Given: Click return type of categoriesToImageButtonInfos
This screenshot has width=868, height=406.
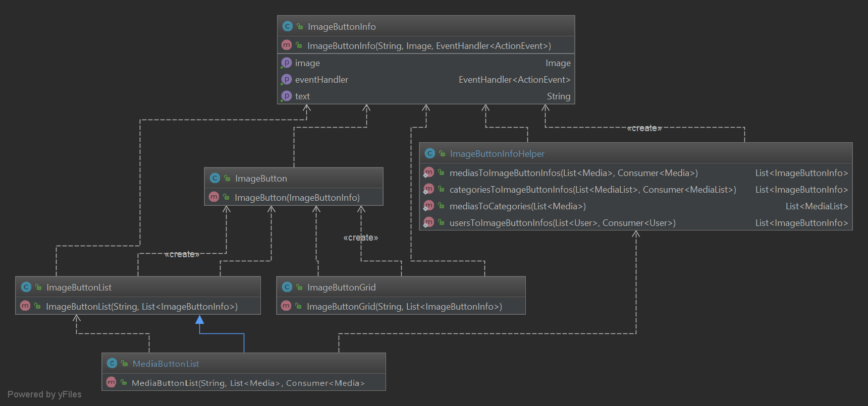Looking at the screenshot, I should 801,190.
